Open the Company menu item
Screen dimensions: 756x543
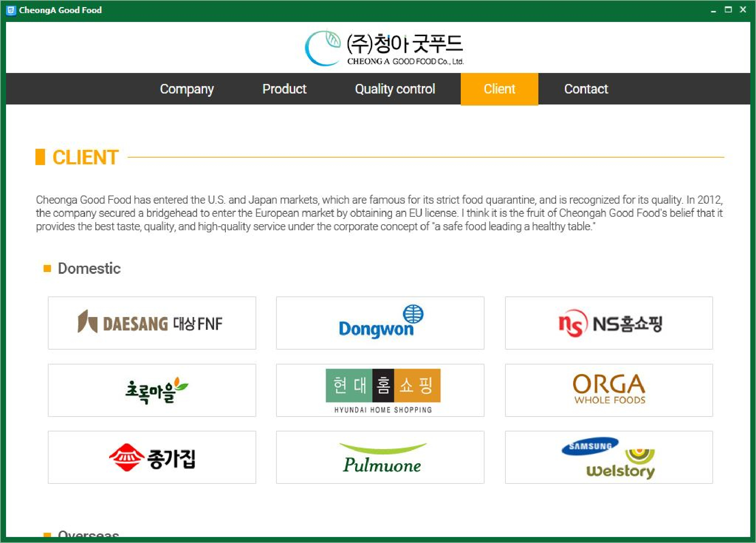187,89
